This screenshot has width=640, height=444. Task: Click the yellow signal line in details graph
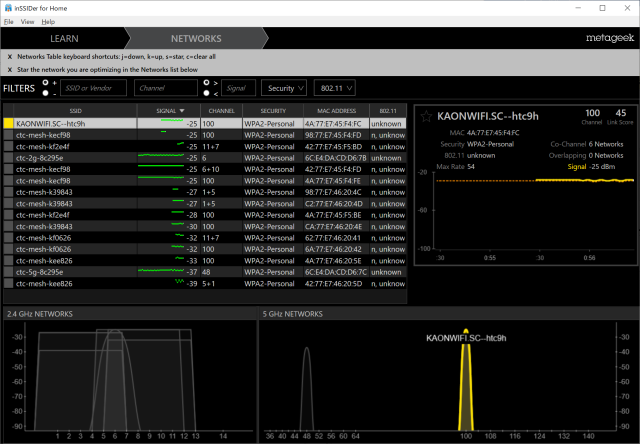pyautogui.click(x=584, y=180)
